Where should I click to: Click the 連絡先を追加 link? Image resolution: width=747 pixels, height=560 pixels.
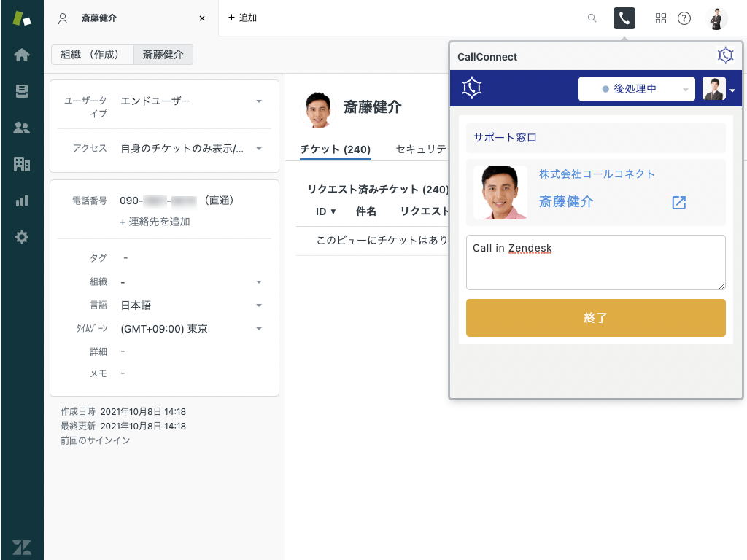pos(155,222)
